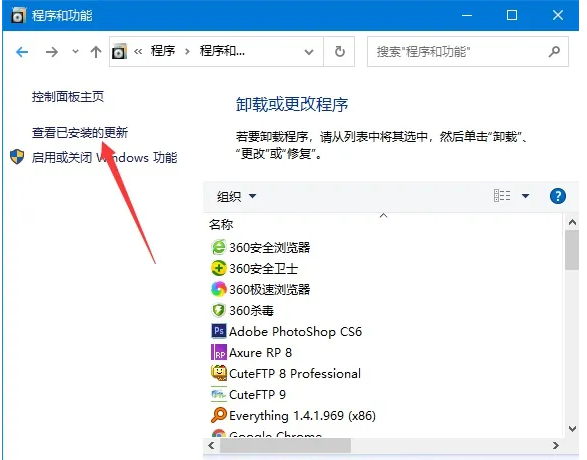Image resolution: width=587 pixels, height=460 pixels.
Task: Click the shield icon beside Windows features
Action: point(17,157)
